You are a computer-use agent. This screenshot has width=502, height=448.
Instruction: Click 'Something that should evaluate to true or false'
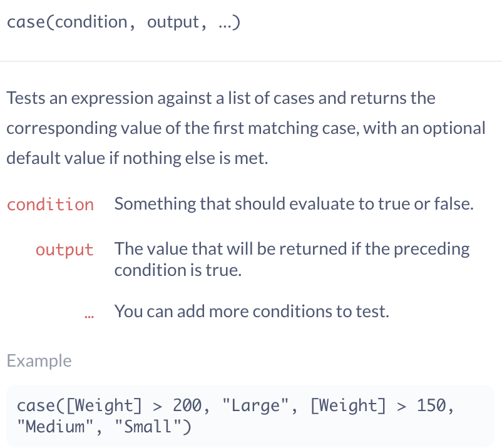294,204
